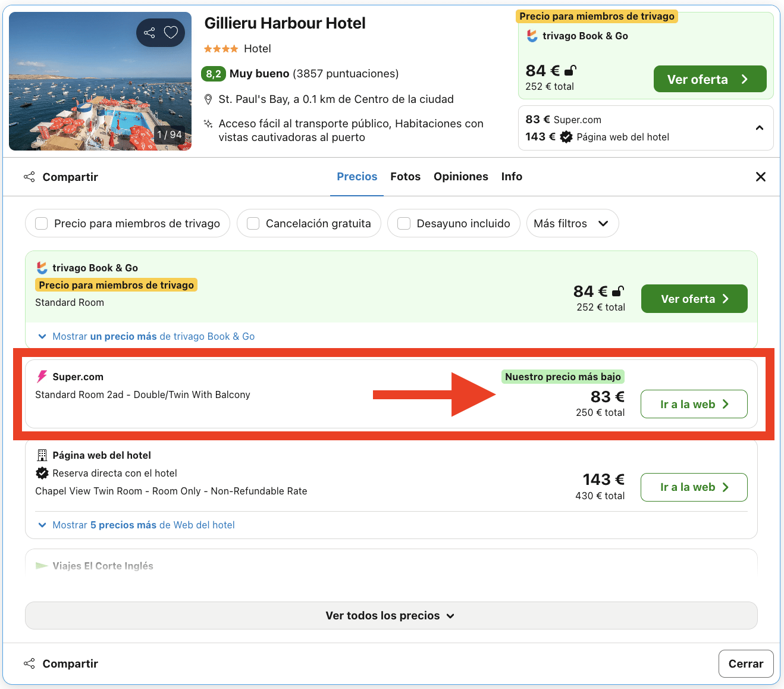Click the Viajes El Corte Inglés flag logo
The height and width of the screenshot is (689, 784).
pos(42,566)
